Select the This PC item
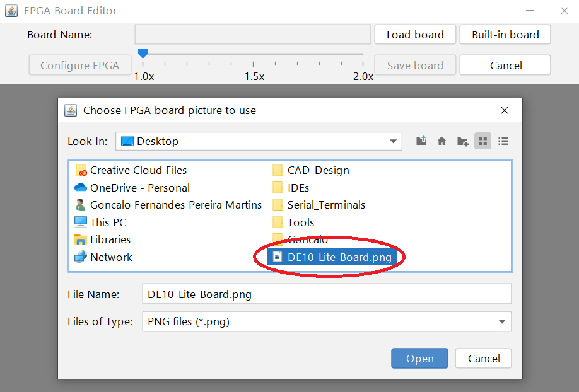 [x=108, y=222]
